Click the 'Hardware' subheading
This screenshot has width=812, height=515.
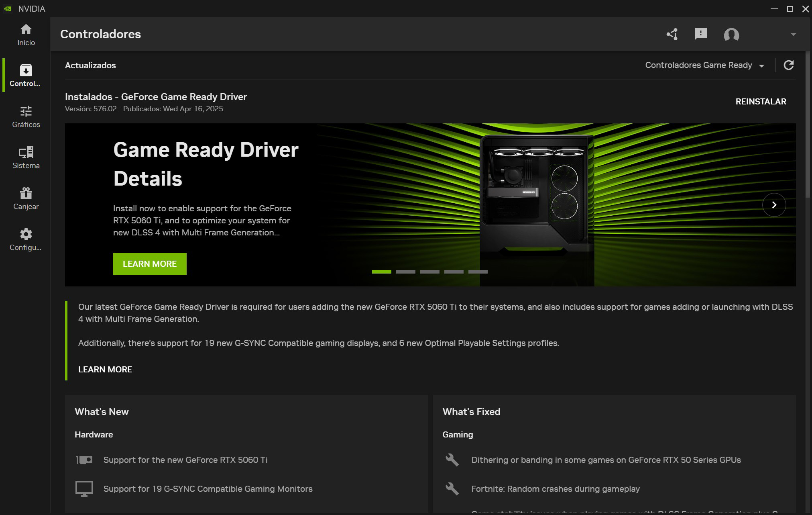click(x=94, y=435)
